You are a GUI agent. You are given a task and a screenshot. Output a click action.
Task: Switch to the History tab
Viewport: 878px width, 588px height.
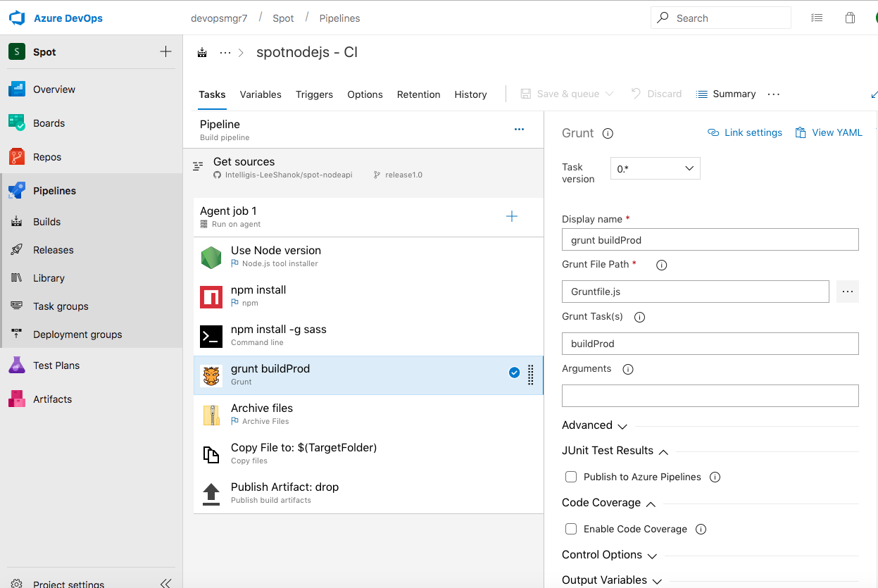pyautogui.click(x=470, y=94)
